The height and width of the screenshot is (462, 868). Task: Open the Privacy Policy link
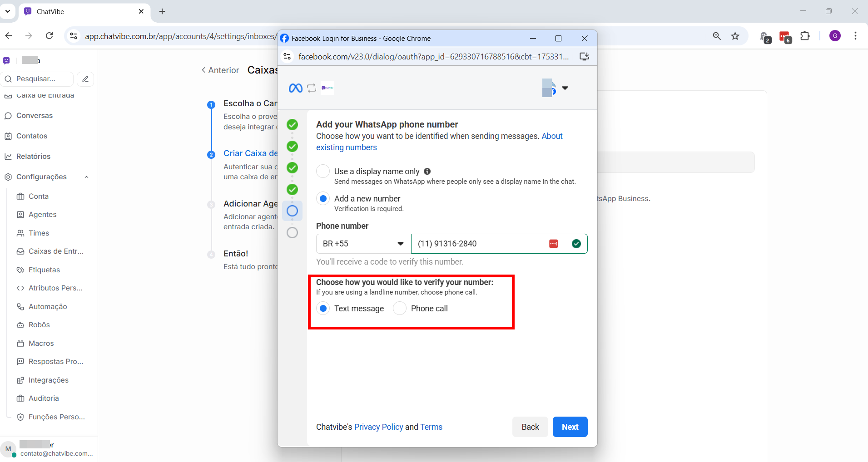point(379,427)
